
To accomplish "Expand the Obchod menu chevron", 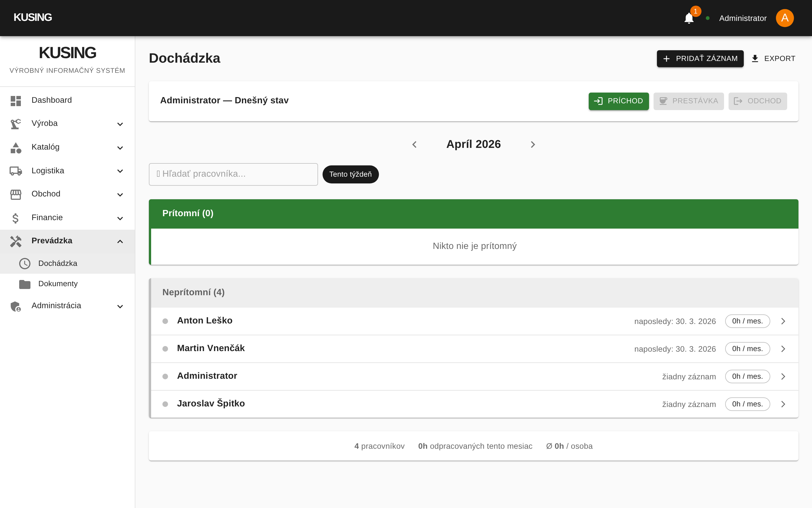I will 120,194.
